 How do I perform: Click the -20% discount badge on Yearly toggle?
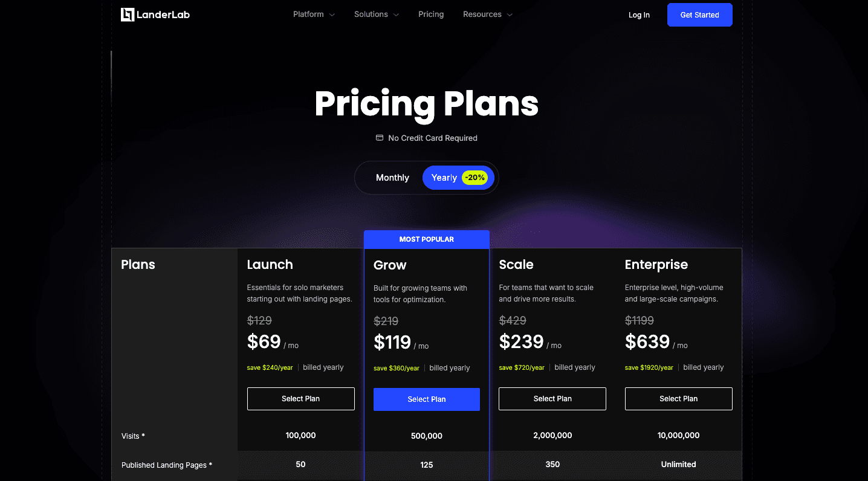(x=475, y=178)
